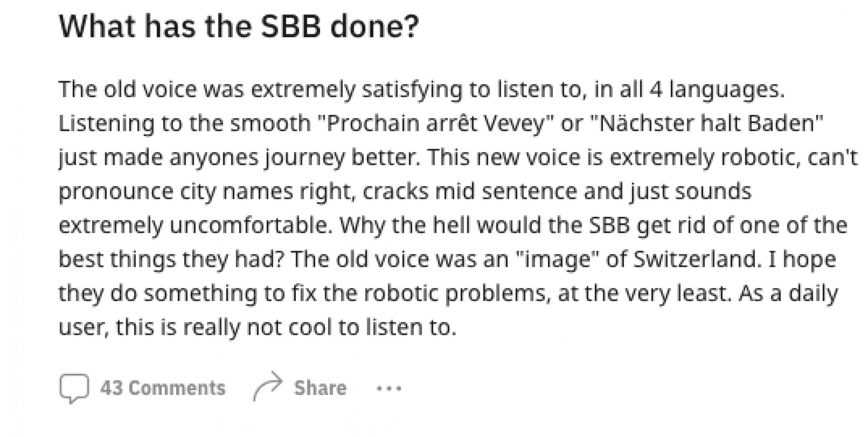Image resolution: width=868 pixels, height=437 pixels.
Task: Open the 43 Comments link
Action: [163, 388]
